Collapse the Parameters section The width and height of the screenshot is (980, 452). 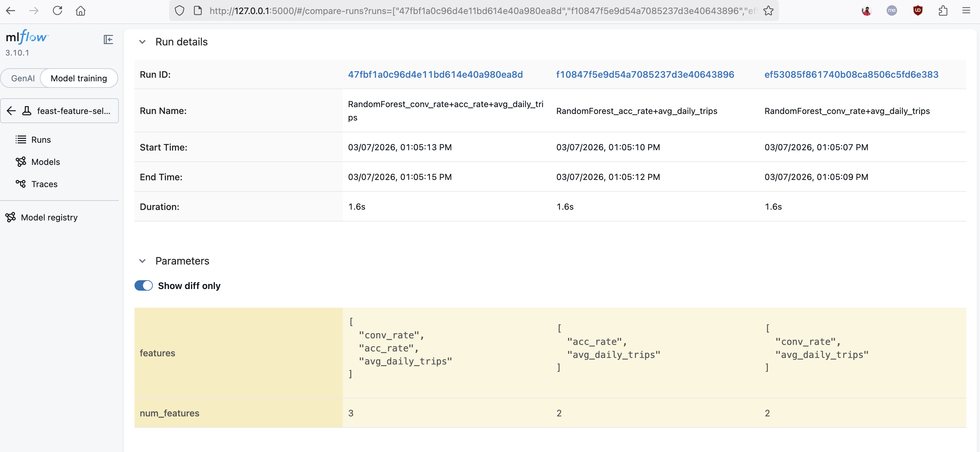[x=143, y=261]
